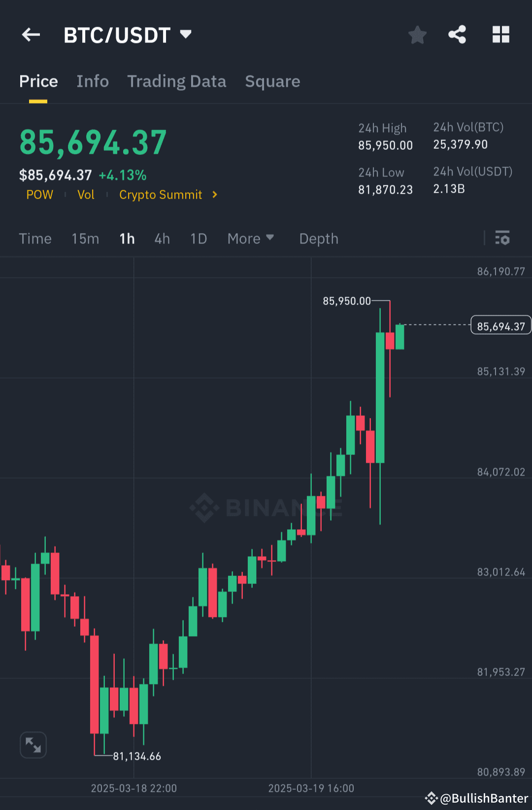
Task: Switch to the Info tab
Action: pos(93,81)
